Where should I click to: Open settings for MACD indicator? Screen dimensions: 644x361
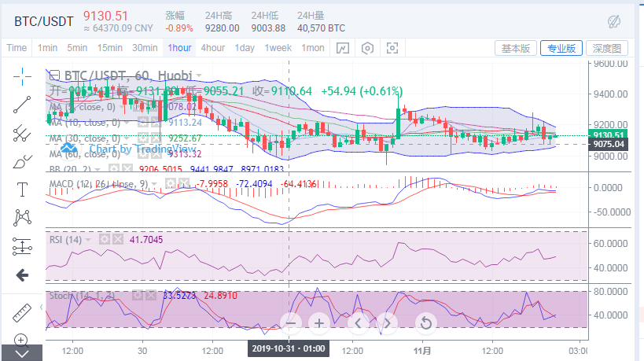click(x=171, y=183)
